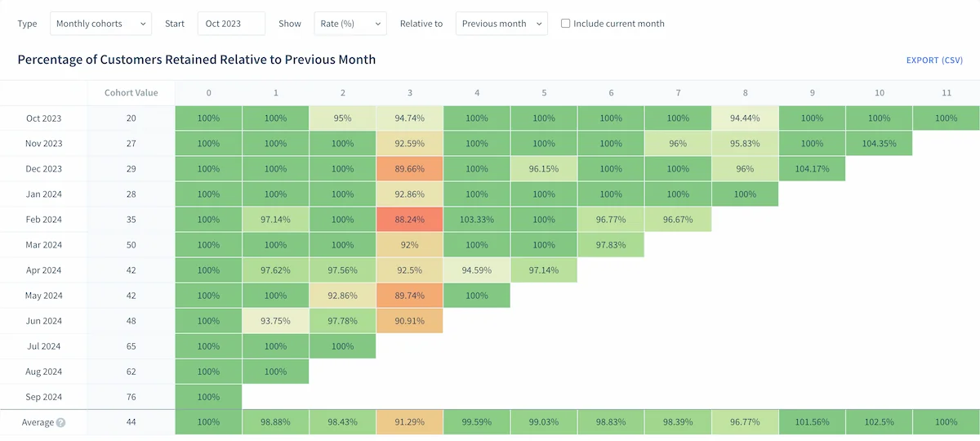
Task: Click the 103.33% cell in Feb 2024 row
Action: (x=477, y=220)
